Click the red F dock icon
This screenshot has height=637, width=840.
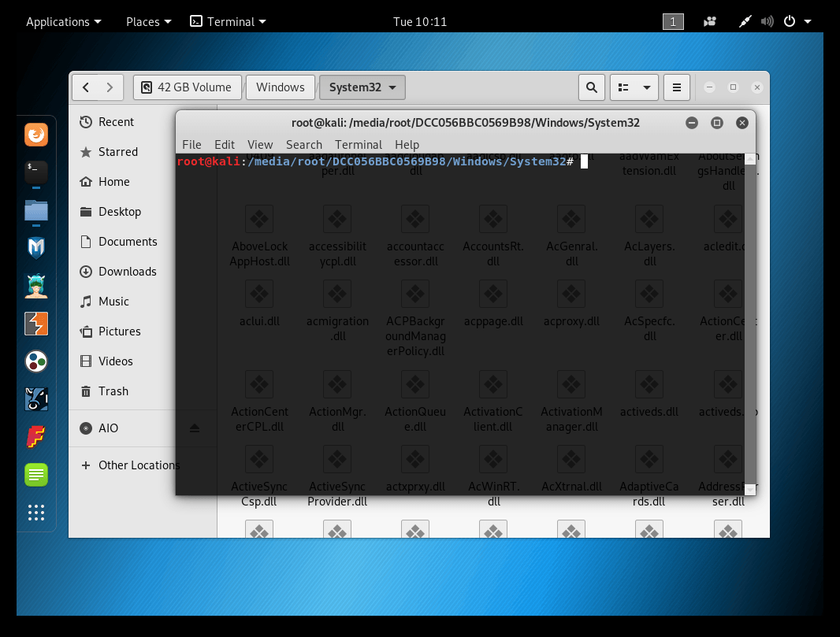point(36,436)
